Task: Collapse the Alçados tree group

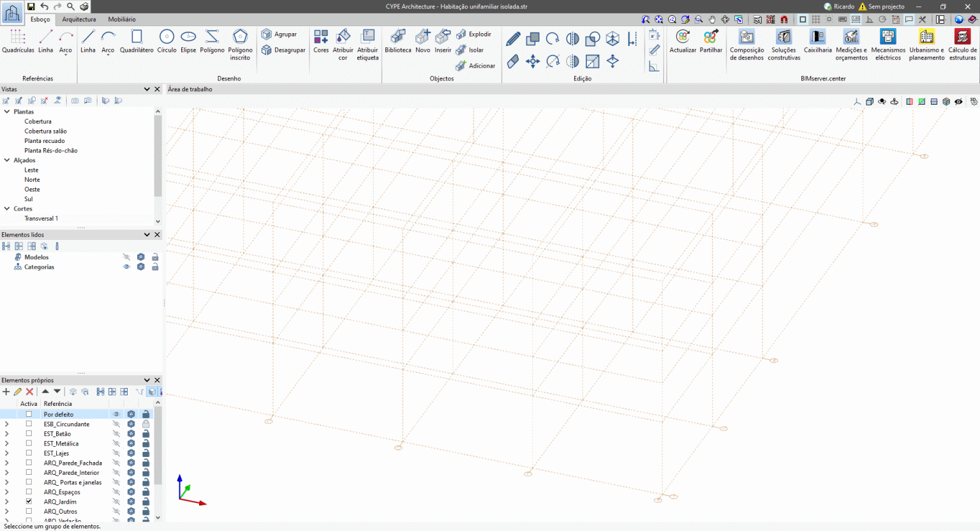Action: coord(7,160)
